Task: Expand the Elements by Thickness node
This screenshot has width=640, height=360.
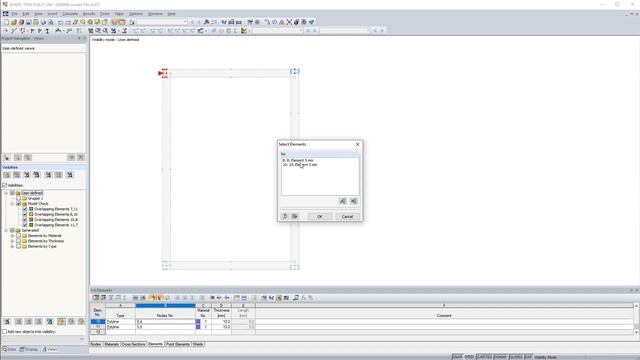Action: tap(12, 241)
